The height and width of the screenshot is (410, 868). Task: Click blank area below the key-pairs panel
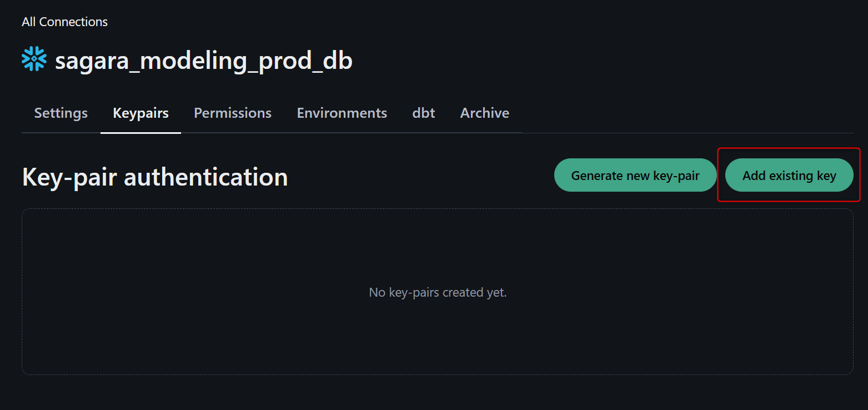coord(438,393)
